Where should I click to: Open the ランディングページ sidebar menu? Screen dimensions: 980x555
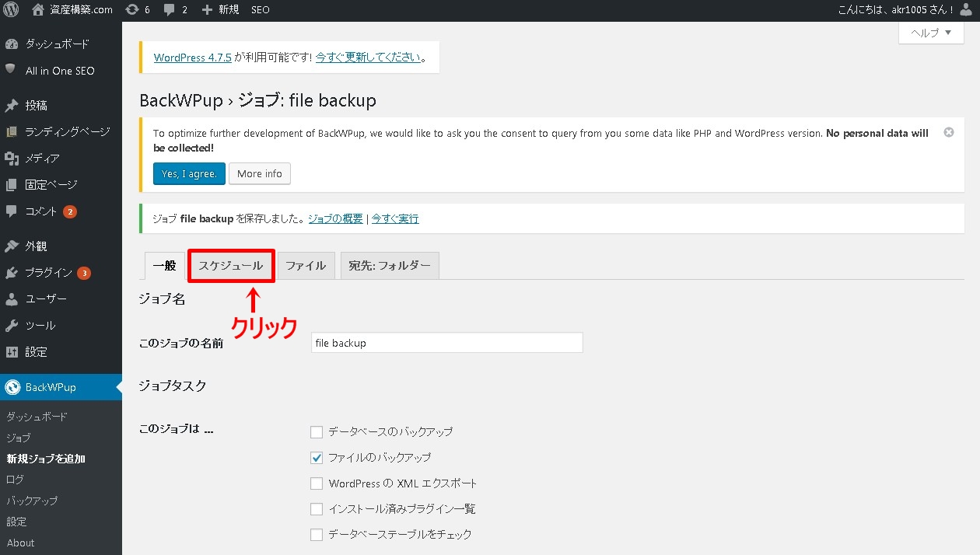click(61, 132)
